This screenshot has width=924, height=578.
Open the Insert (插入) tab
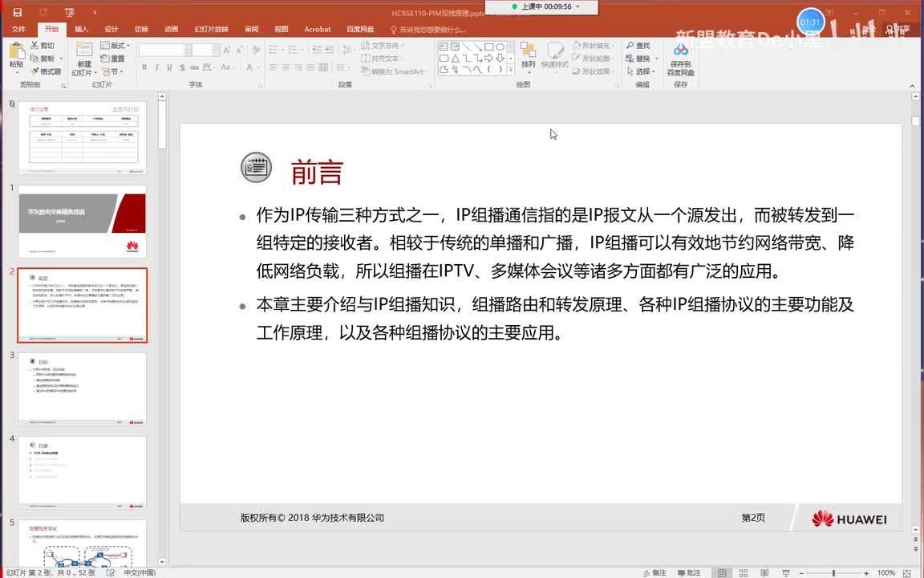[x=81, y=29]
